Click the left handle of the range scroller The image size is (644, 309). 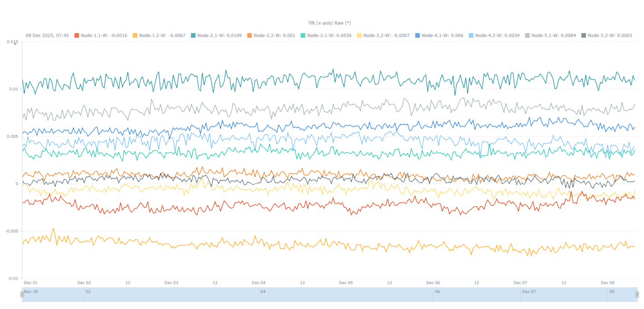click(x=22, y=294)
